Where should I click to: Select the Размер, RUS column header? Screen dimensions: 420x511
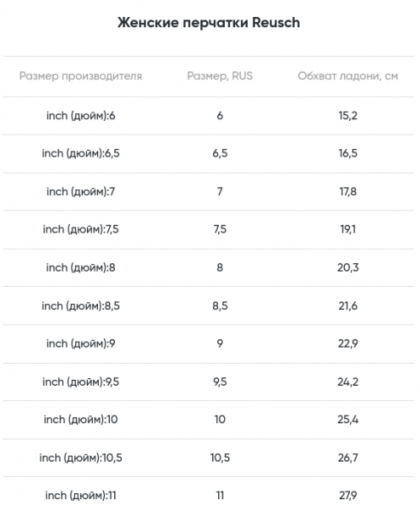point(220,76)
